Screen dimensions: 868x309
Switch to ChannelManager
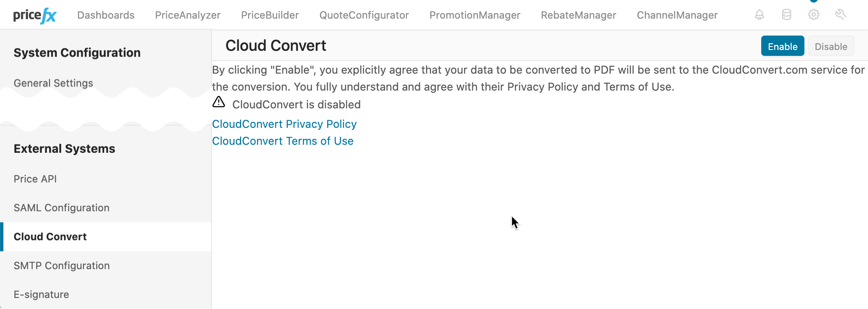coord(677,15)
